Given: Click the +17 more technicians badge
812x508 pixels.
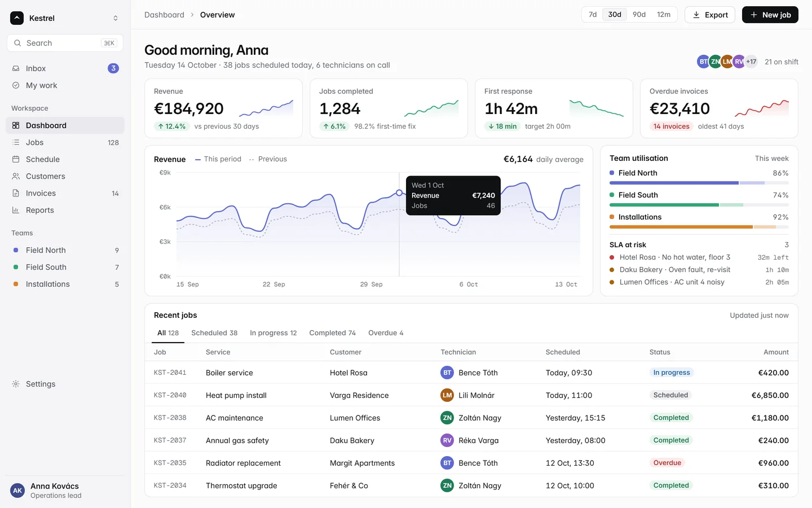Looking at the screenshot, I should [x=751, y=62].
